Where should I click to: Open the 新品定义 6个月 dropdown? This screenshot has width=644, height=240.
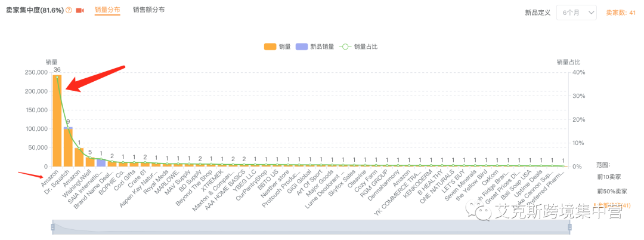576,12
